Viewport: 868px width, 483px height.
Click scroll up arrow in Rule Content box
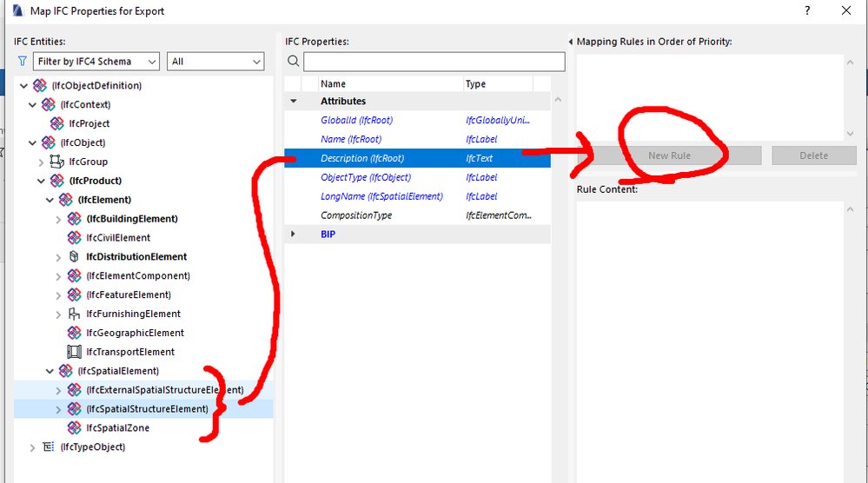click(x=851, y=209)
